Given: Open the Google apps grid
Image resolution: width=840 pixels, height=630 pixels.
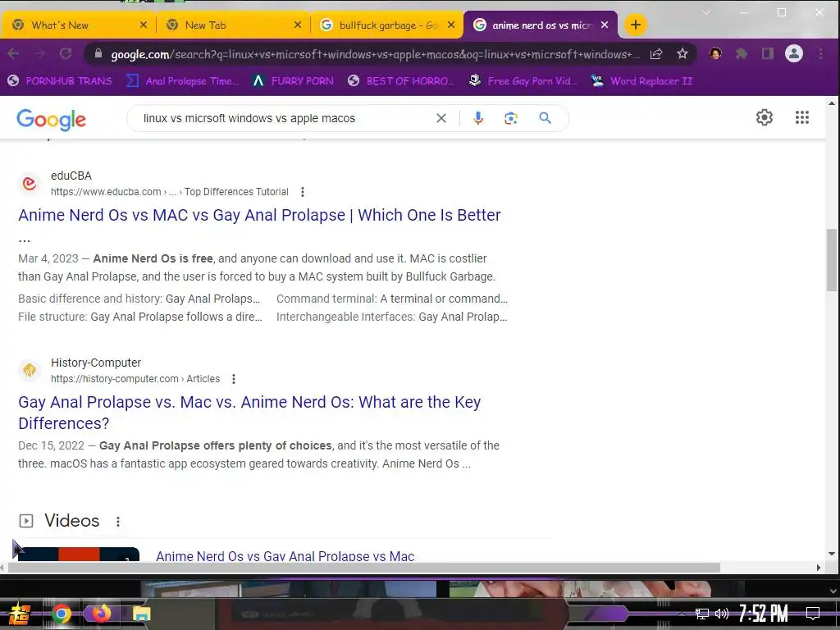Looking at the screenshot, I should click(x=802, y=117).
